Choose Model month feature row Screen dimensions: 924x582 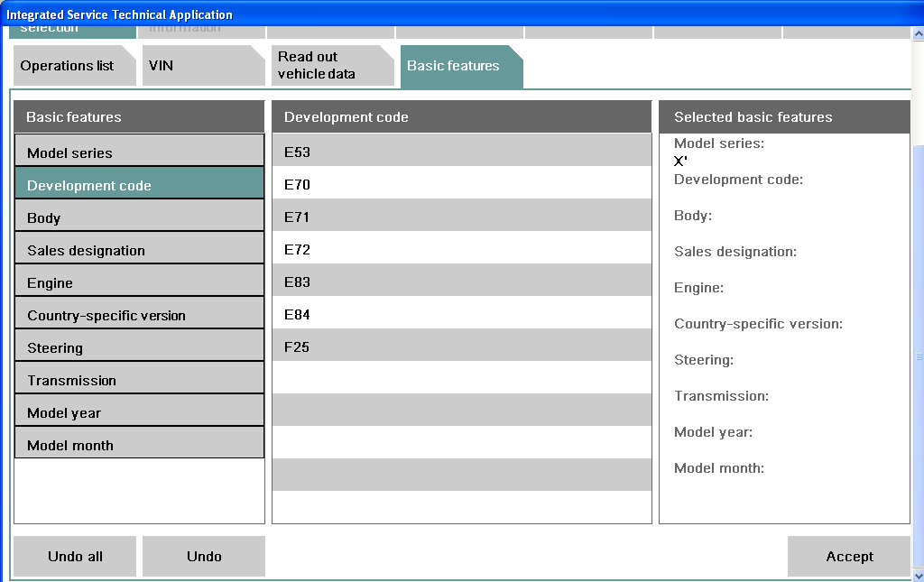(139, 442)
